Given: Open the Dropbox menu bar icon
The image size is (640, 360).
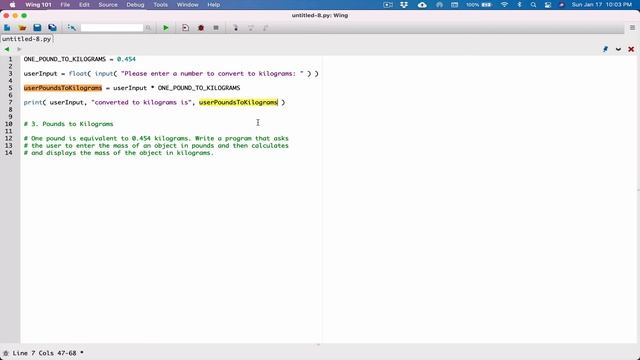Looking at the screenshot, I should pyautogui.click(x=404, y=5).
